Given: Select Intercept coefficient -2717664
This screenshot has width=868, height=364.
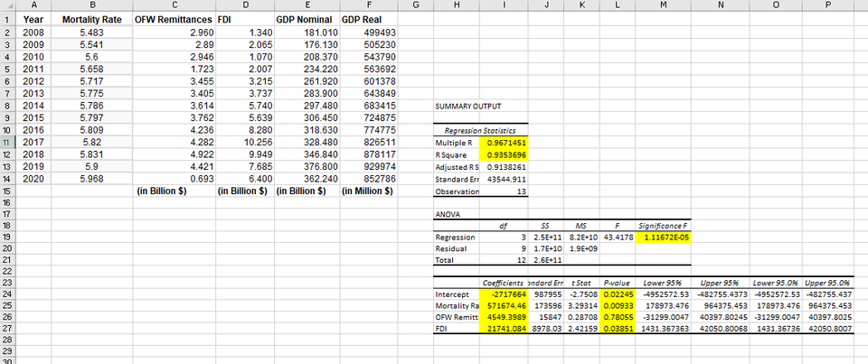Looking at the screenshot, I should (x=504, y=294).
